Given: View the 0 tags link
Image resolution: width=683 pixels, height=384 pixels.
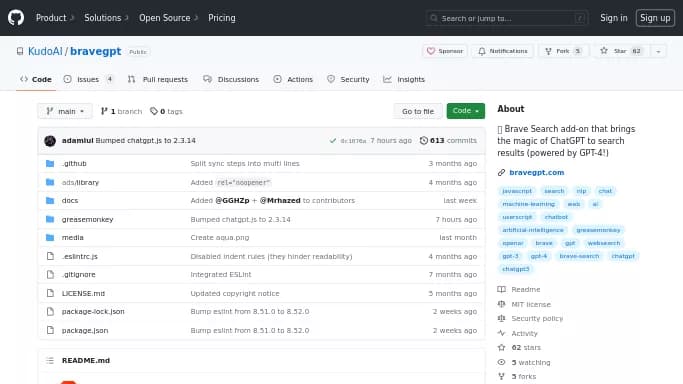Looking at the screenshot, I should coord(166,111).
